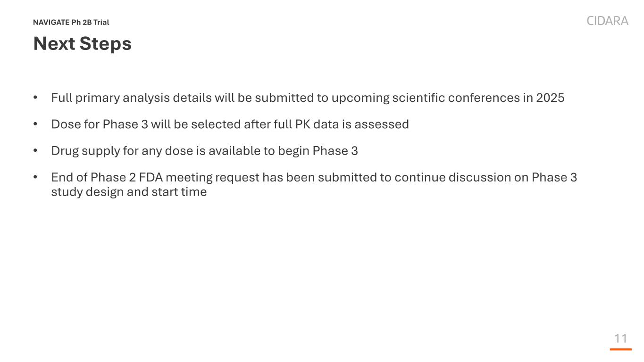Screen dimensions: 644x362
Task: Click the "NAVIGATE Ph 2B Trial" header
Action: 71,22
